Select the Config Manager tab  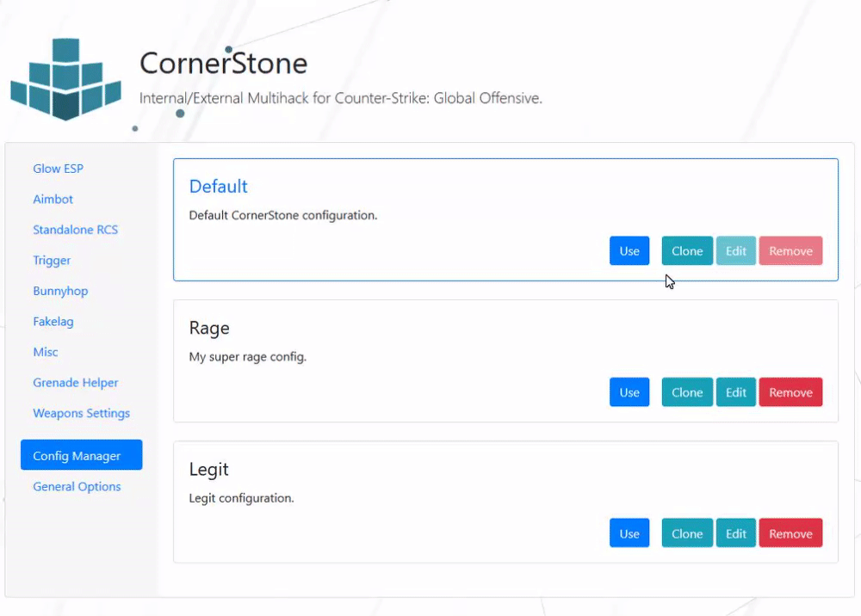[81, 455]
